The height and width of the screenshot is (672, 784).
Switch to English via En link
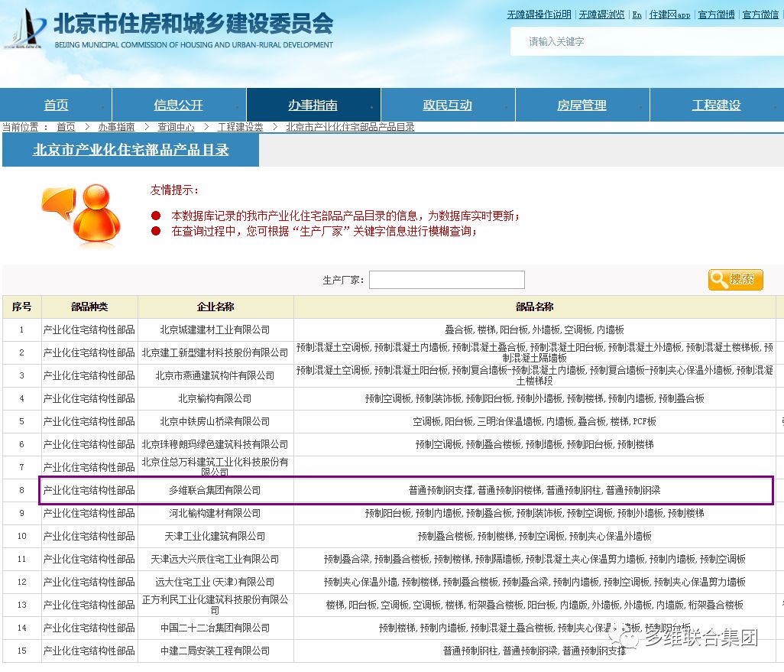tap(637, 15)
